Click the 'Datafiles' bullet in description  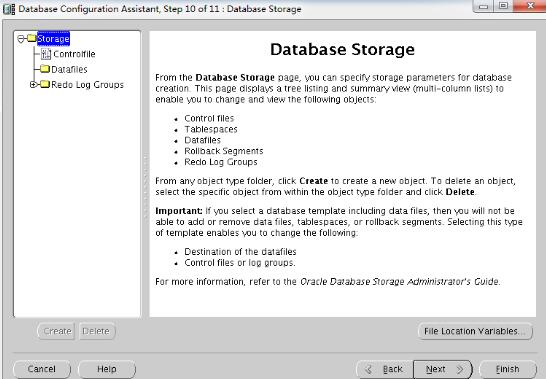click(203, 140)
